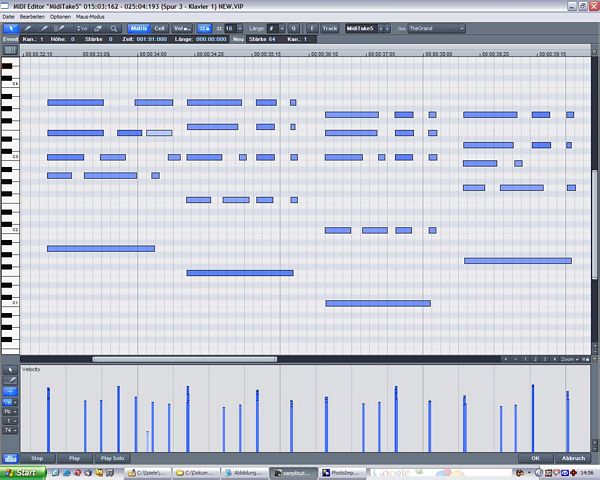
Task: Click the E editor button
Action: (x=312, y=29)
